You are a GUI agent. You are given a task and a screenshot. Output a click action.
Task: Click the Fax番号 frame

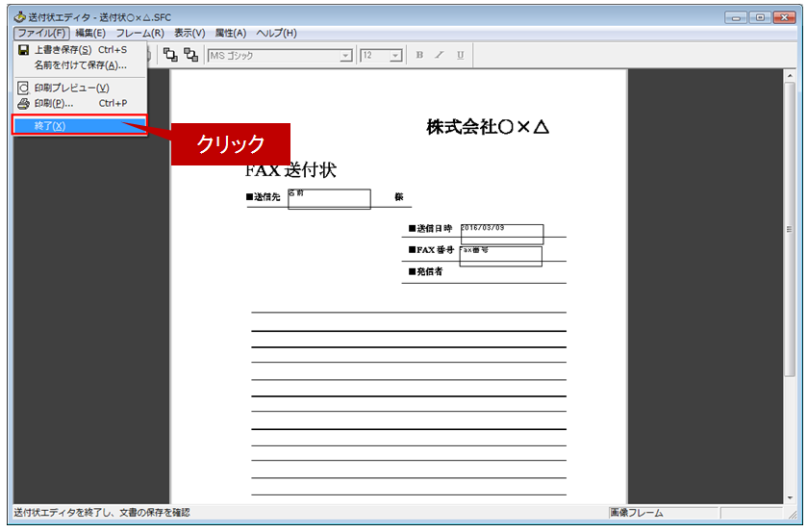(x=501, y=256)
